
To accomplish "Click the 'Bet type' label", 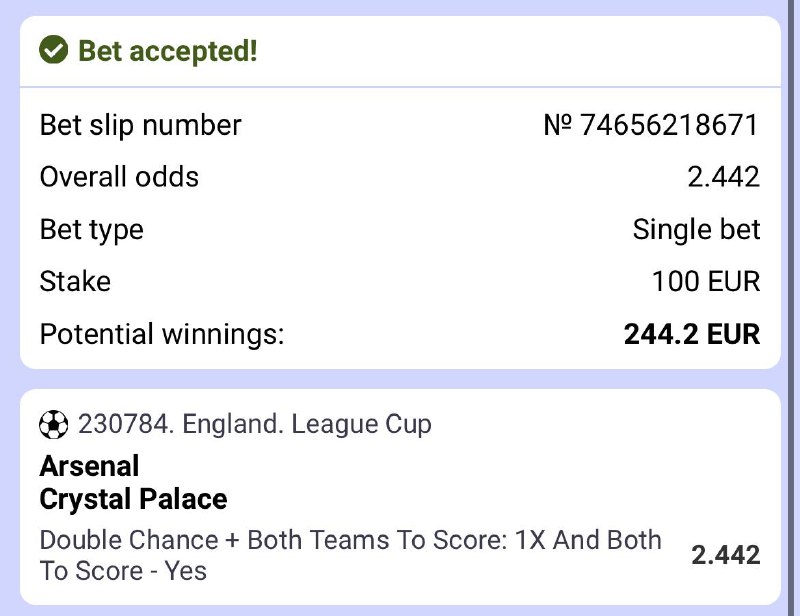I will (x=91, y=229).
